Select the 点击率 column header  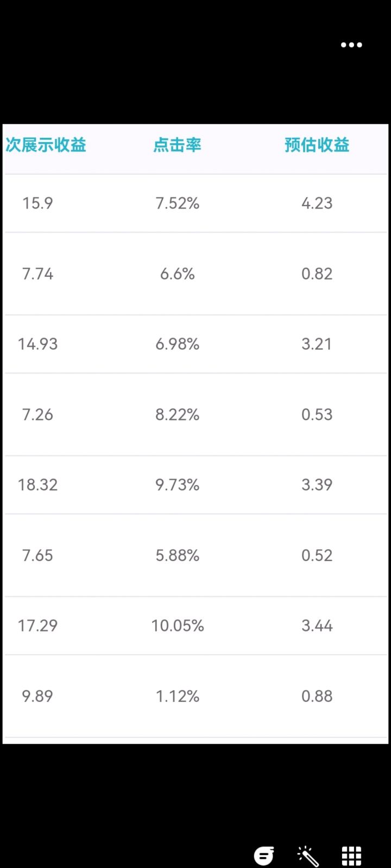coord(178,145)
